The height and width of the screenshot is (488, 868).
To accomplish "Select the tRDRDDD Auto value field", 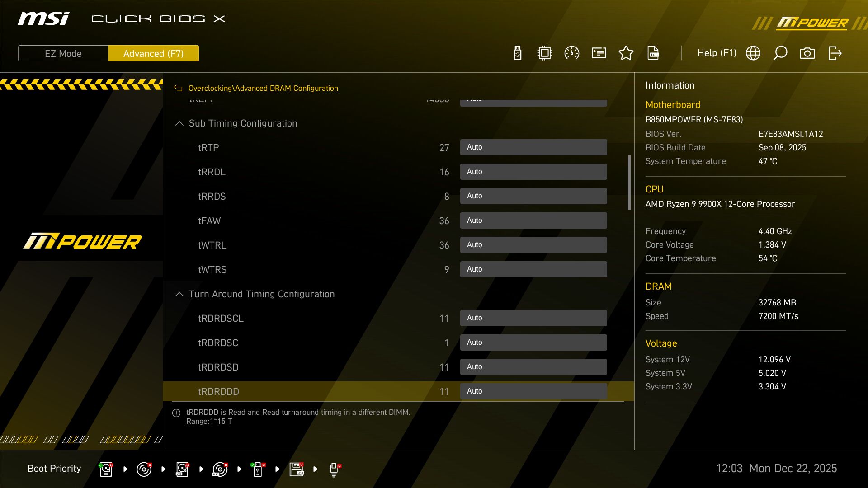I will coord(533,391).
